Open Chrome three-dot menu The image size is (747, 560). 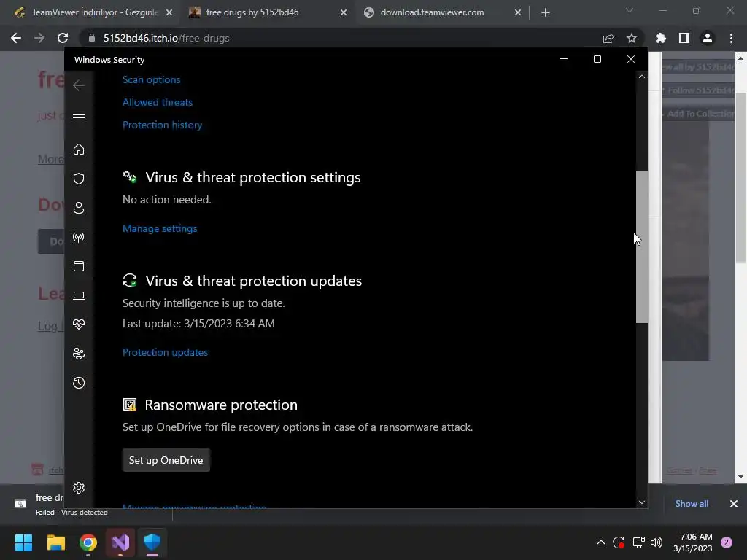point(731,38)
